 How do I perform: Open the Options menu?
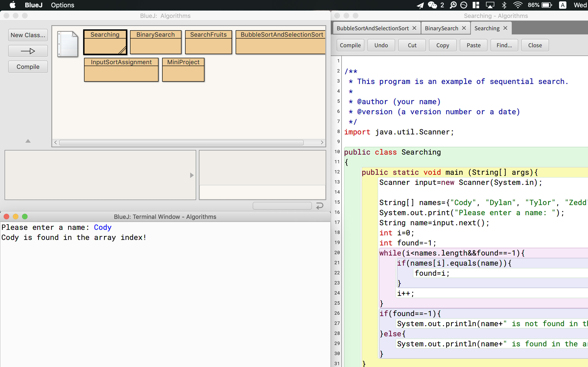(x=62, y=5)
